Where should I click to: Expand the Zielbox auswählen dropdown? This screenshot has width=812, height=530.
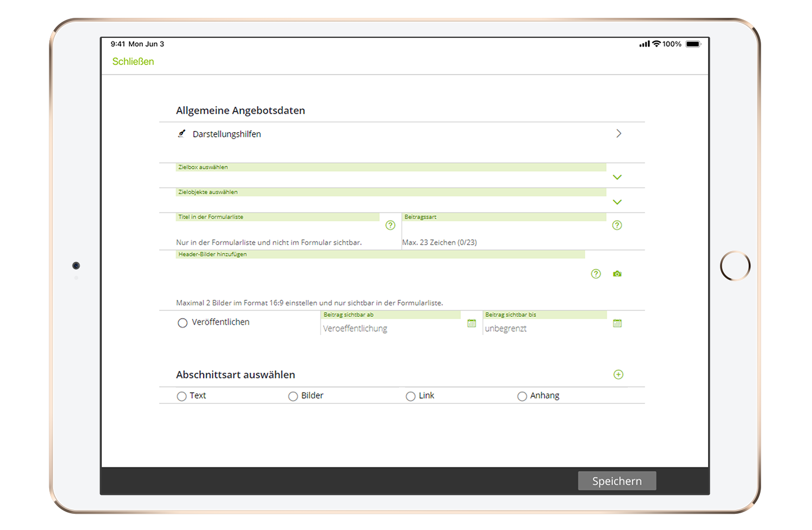click(x=617, y=177)
